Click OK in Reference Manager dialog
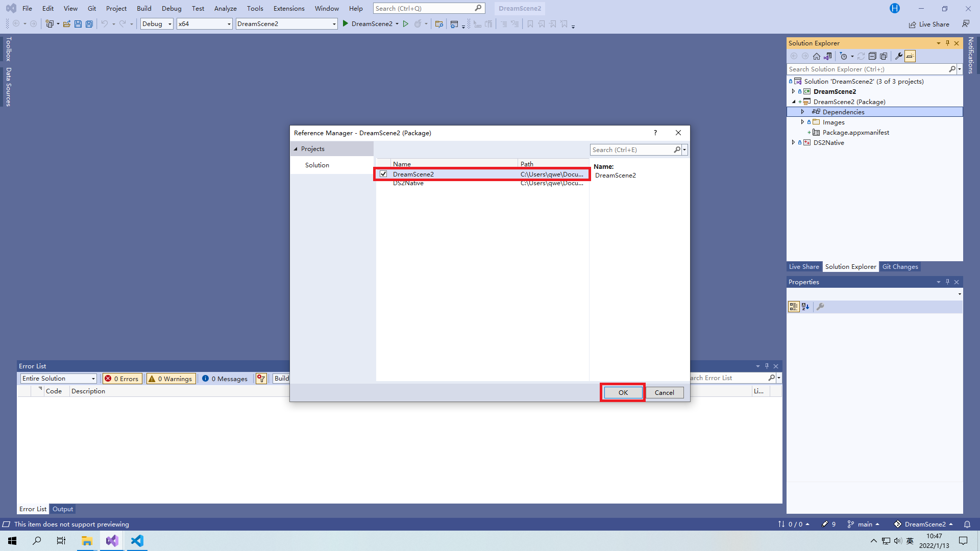The height and width of the screenshot is (551, 980). pyautogui.click(x=623, y=392)
